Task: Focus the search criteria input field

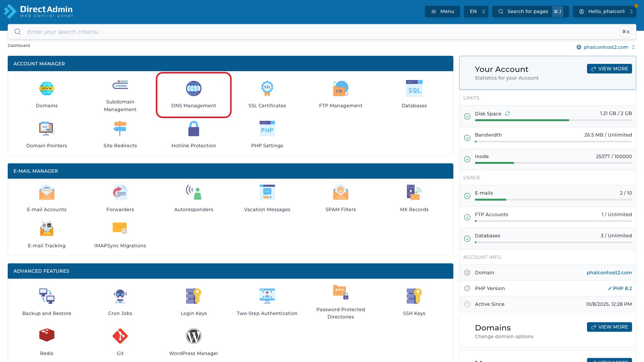Action: tap(322, 32)
